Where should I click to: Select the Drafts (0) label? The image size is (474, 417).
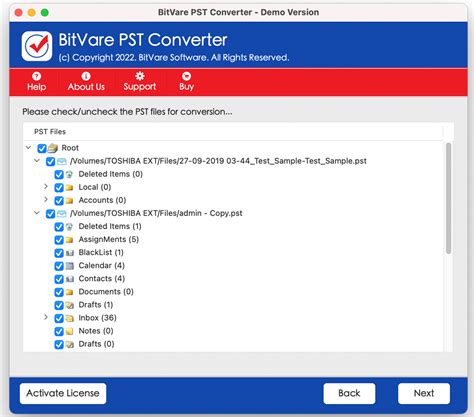click(96, 344)
